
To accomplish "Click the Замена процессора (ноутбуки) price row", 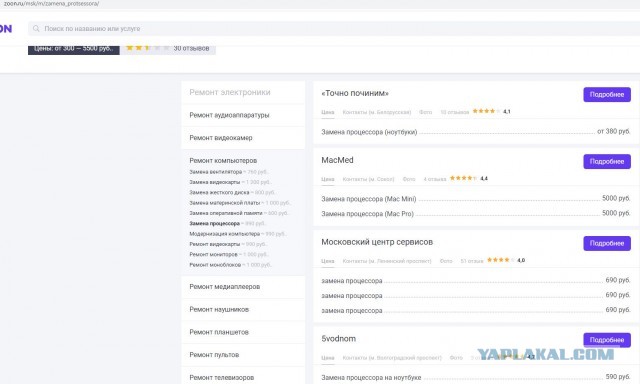I will (476, 132).
